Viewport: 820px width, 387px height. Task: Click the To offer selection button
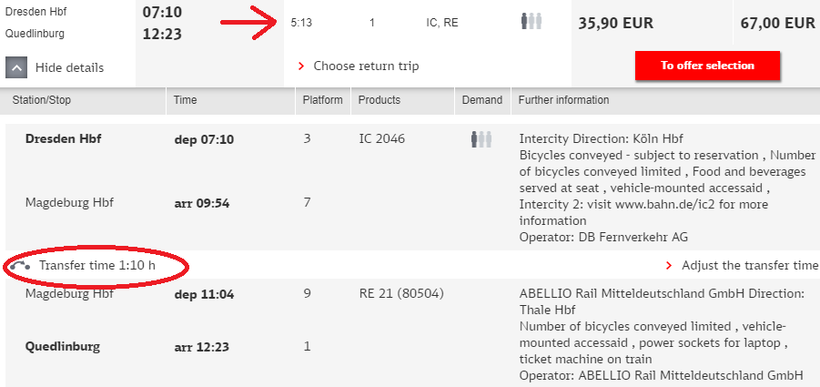click(707, 66)
